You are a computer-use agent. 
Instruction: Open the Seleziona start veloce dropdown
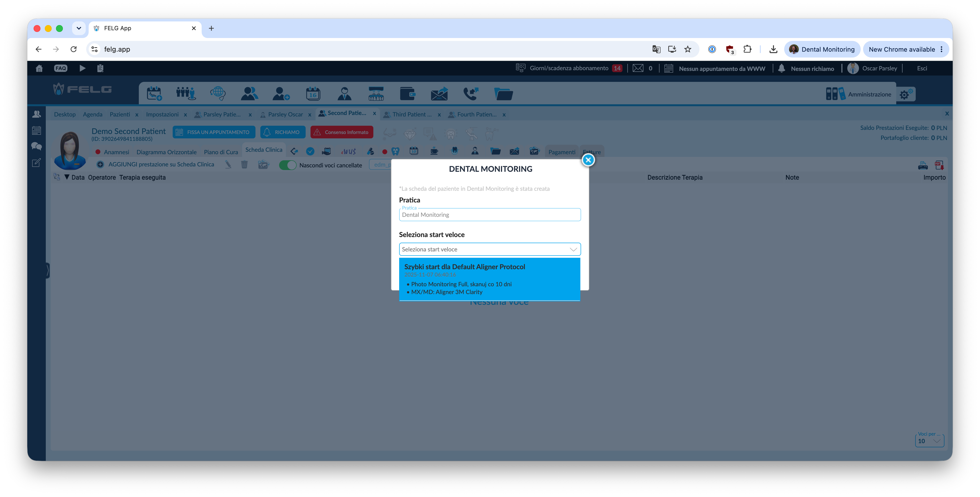[490, 249]
